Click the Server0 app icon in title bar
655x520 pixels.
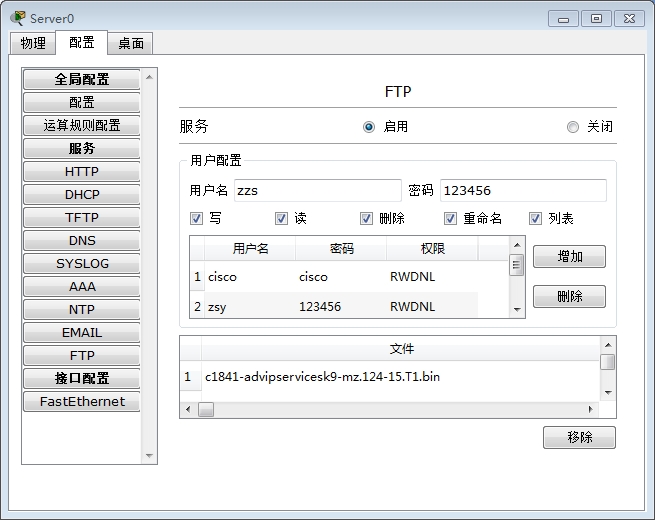[18, 18]
